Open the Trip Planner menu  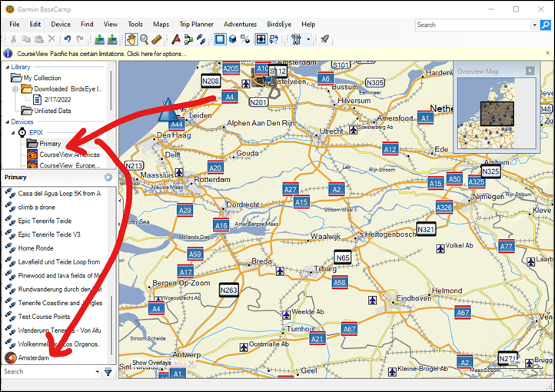(196, 24)
